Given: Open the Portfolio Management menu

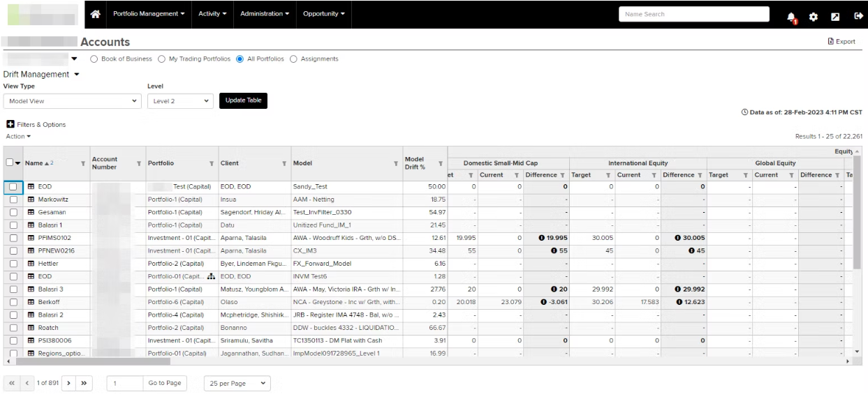Looking at the screenshot, I should (x=149, y=14).
